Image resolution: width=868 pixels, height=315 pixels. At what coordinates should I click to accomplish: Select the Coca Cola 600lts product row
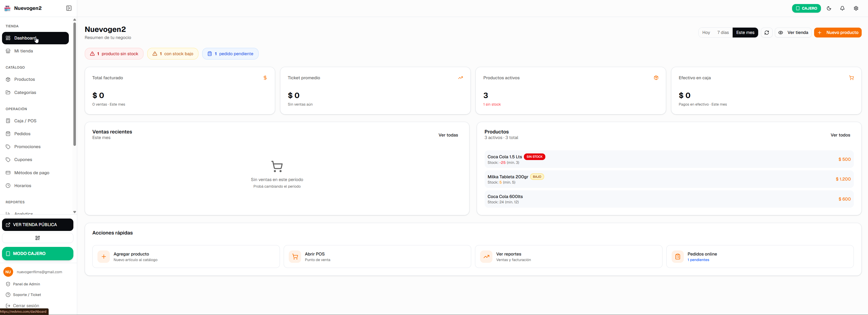click(669, 199)
